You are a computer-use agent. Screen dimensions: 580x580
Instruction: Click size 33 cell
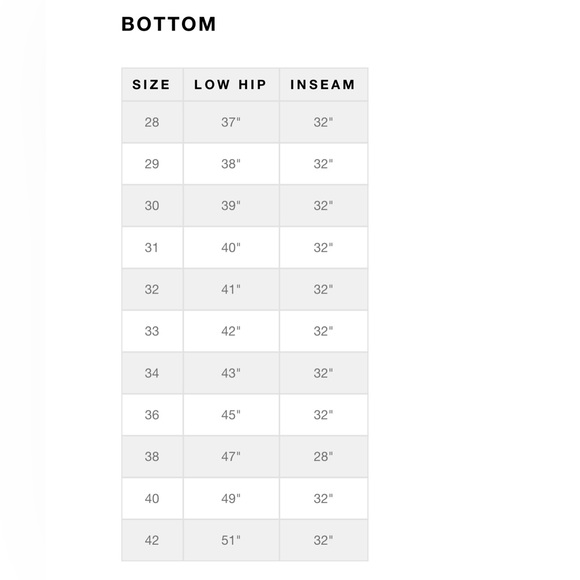point(152,331)
